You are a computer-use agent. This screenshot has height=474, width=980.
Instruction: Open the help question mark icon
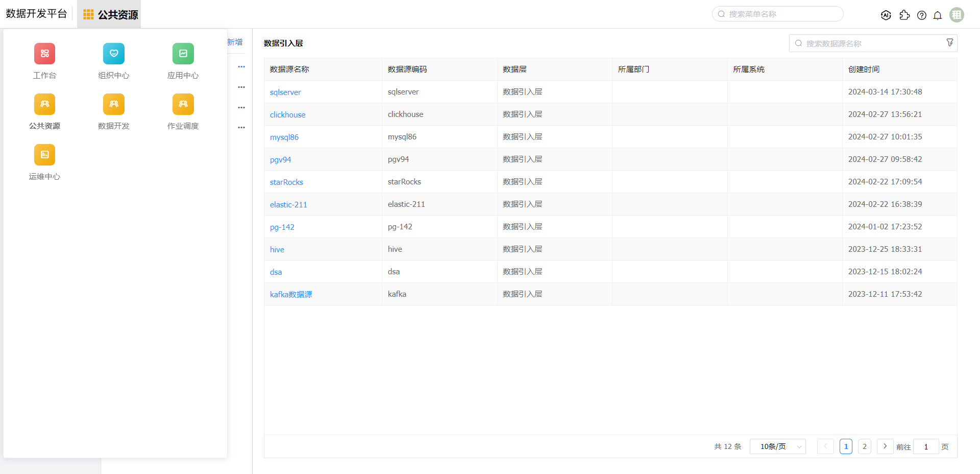921,15
